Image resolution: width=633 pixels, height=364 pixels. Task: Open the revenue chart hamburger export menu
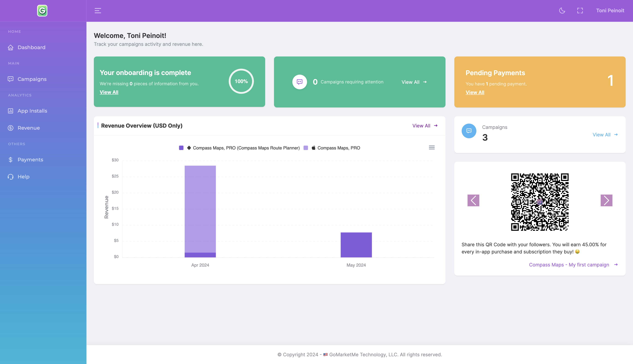pos(432,147)
